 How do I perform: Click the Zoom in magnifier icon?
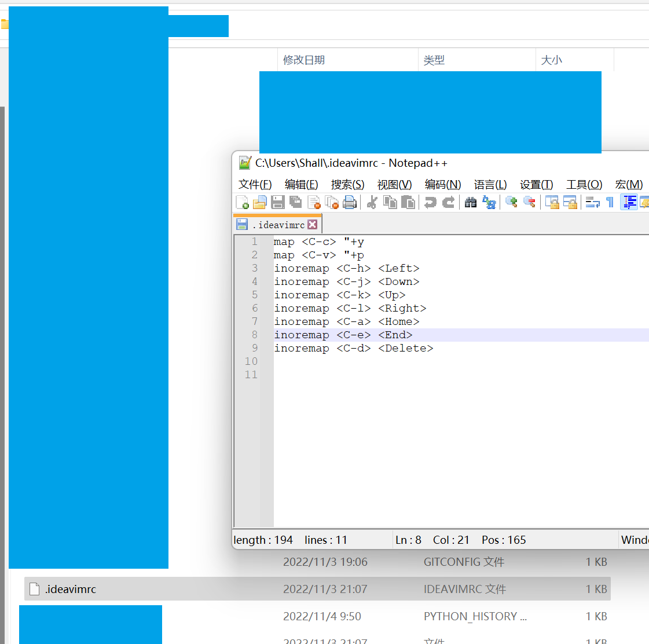click(511, 202)
